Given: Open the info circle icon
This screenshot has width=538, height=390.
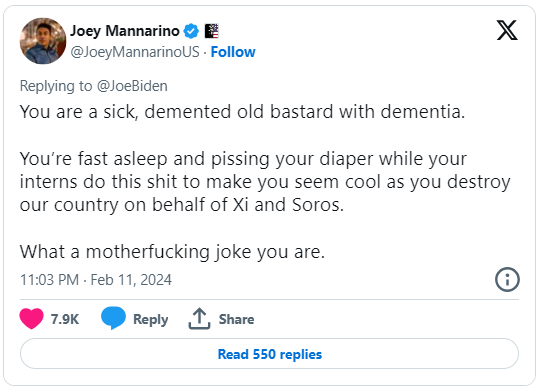Looking at the screenshot, I should pyautogui.click(x=507, y=280).
